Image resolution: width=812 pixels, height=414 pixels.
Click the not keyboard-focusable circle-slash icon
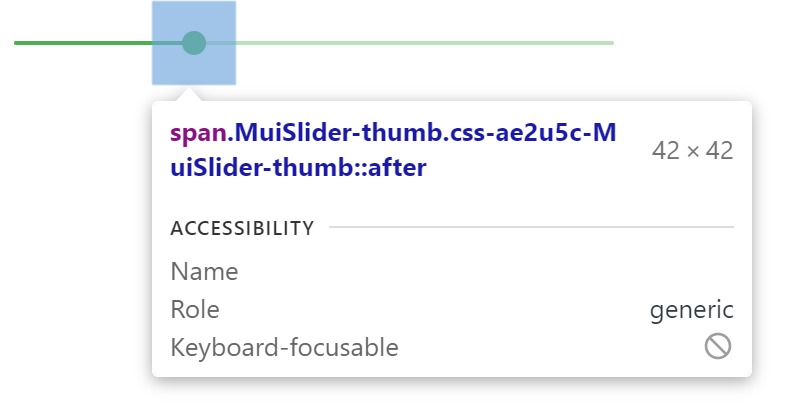coord(718,346)
